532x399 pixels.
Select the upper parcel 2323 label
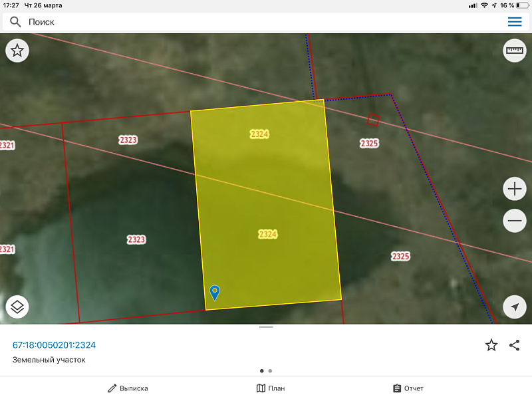pyautogui.click(x=128, y=140)
